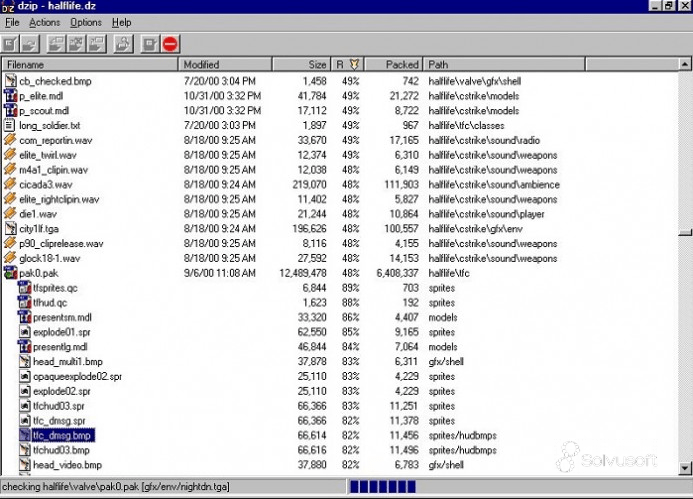Viewport: 693px width, 499px height.
Task: Click the 89% ratio for tfsprites.qc
Action: point(350,288)
